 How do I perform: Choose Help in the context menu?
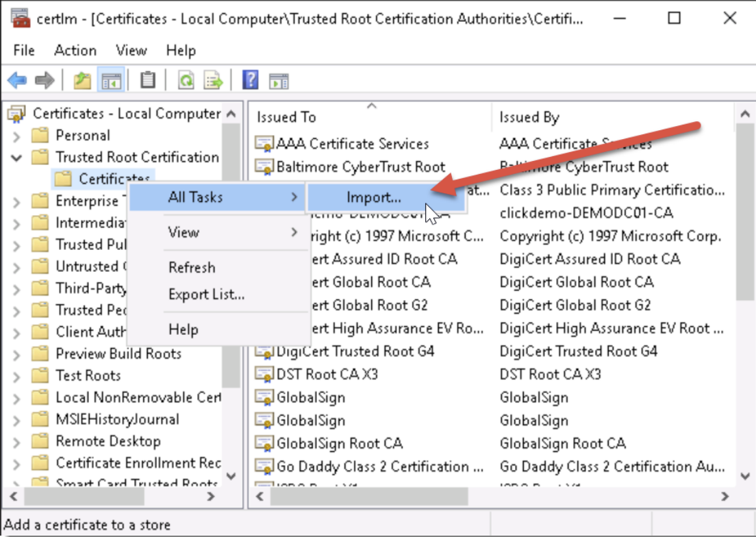[x=217, y=329]
